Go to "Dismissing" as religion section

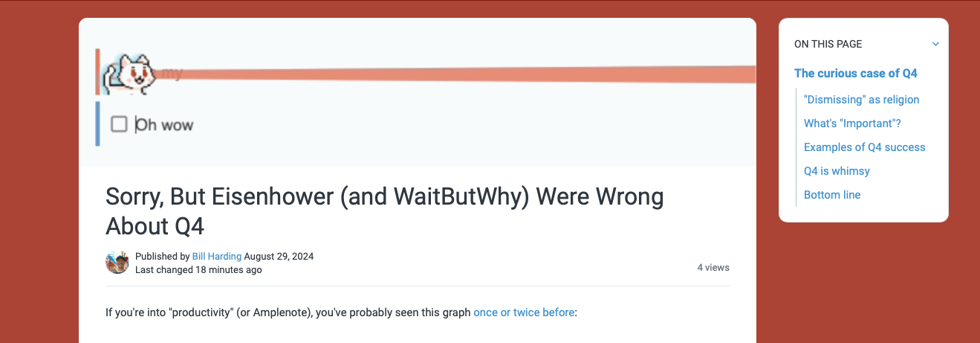click(x=861, y=100)
